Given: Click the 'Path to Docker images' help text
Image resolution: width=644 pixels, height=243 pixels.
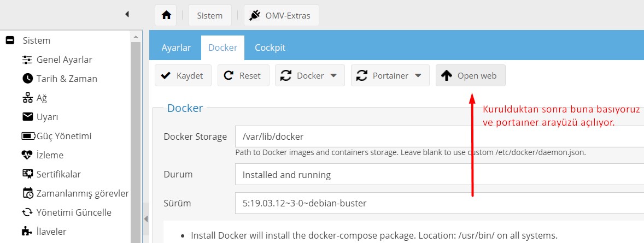Looking at the screenshot, I should [x=411, y=152].
